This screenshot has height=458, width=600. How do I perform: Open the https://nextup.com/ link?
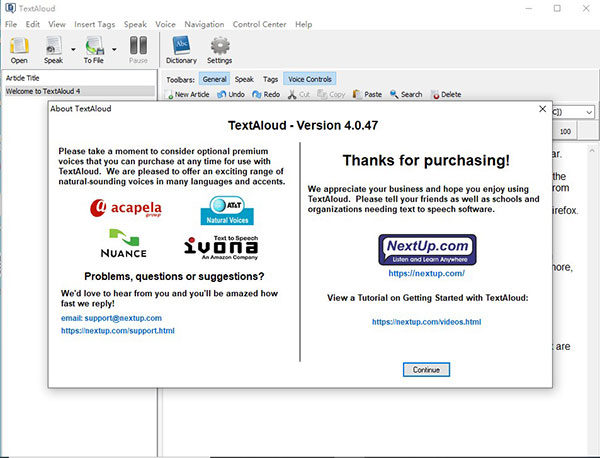point(427,273)
